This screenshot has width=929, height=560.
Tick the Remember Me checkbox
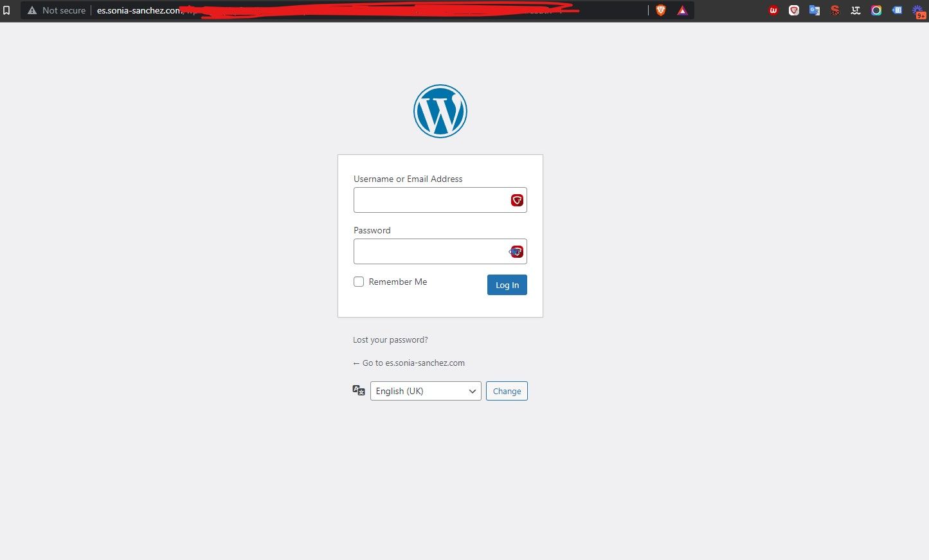pyautogui.click(x=359, y=282)
